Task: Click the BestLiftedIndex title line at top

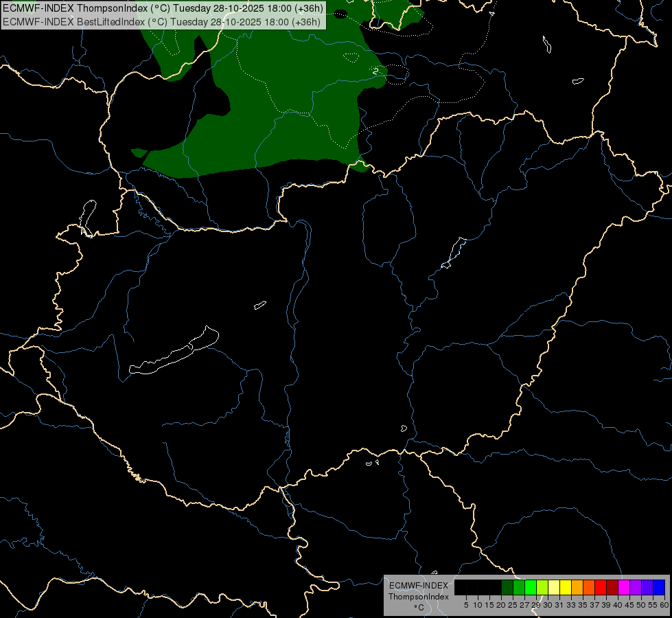Action: click(161, 21)
